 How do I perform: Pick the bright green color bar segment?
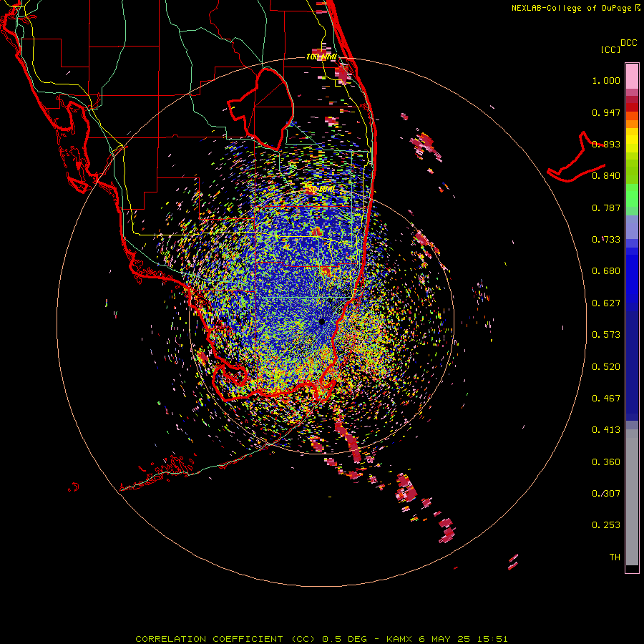632,195
